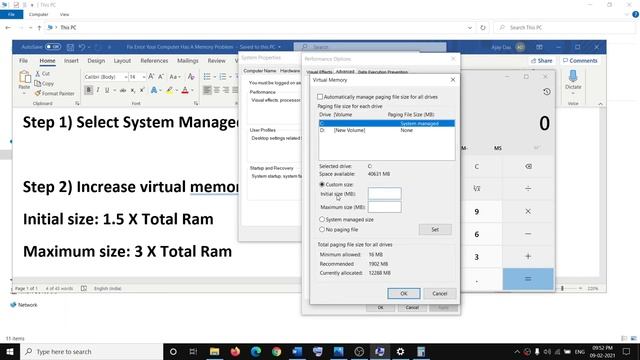Click the Maximum size (MB) input field
640x360 pixels.
click(x=384, y=207)
